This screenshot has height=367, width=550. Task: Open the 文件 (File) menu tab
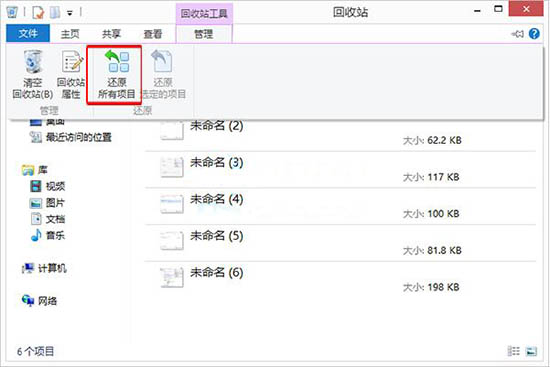coord(28,34)
